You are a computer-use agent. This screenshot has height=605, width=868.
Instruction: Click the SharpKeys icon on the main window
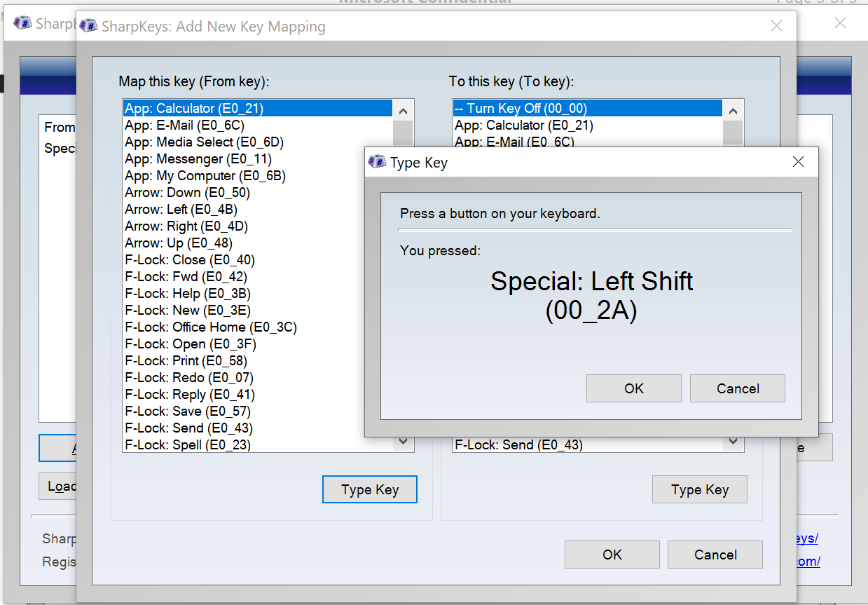(x=22, y=22)
